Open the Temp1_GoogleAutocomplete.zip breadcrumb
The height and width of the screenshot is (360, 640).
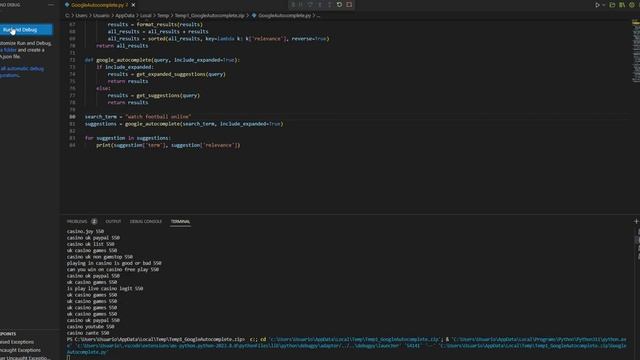210,16
